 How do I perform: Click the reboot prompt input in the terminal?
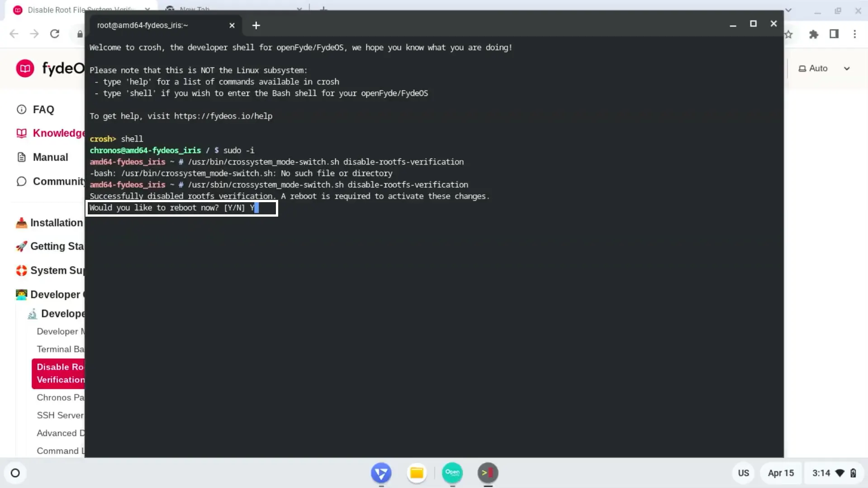[x=181, y=208]
